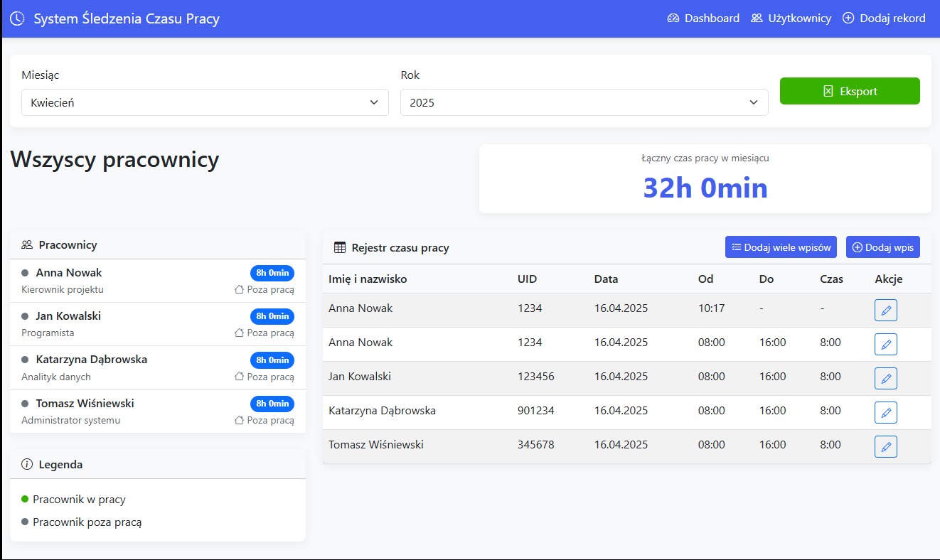Go to Użytkownicy in the navigation bar
Image resolution: width=940 pixels, height=560 pixels.
click(x=791, y=18)
